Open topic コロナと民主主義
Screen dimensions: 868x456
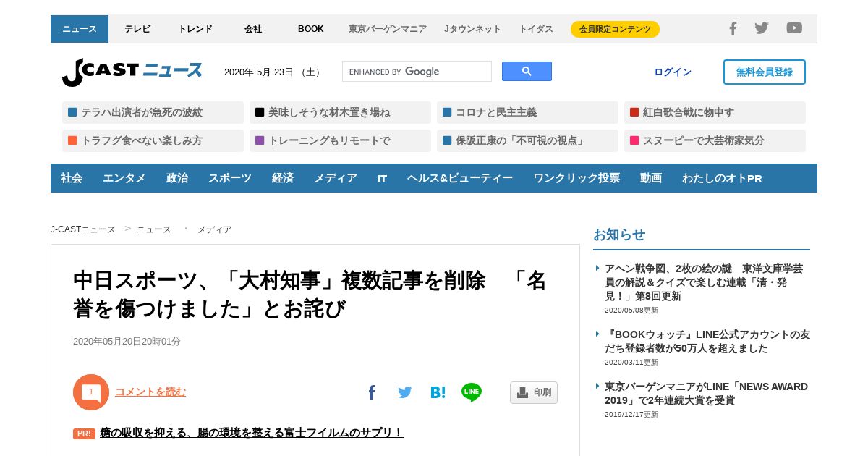[527, 112]
